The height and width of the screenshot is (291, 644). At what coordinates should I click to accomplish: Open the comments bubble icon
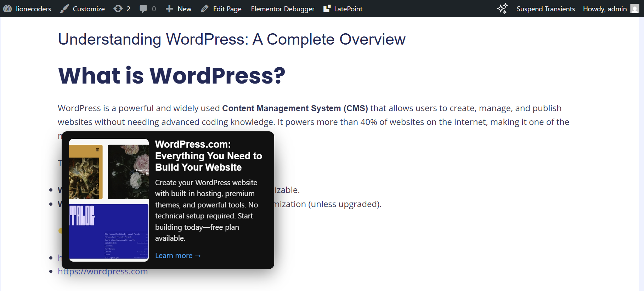tap(143, 9)
